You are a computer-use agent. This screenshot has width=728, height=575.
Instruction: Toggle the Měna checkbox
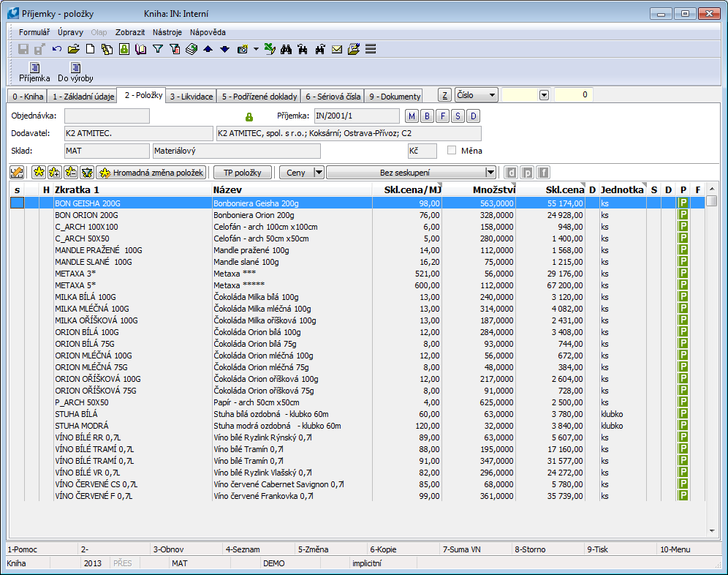tap(452, 151)
